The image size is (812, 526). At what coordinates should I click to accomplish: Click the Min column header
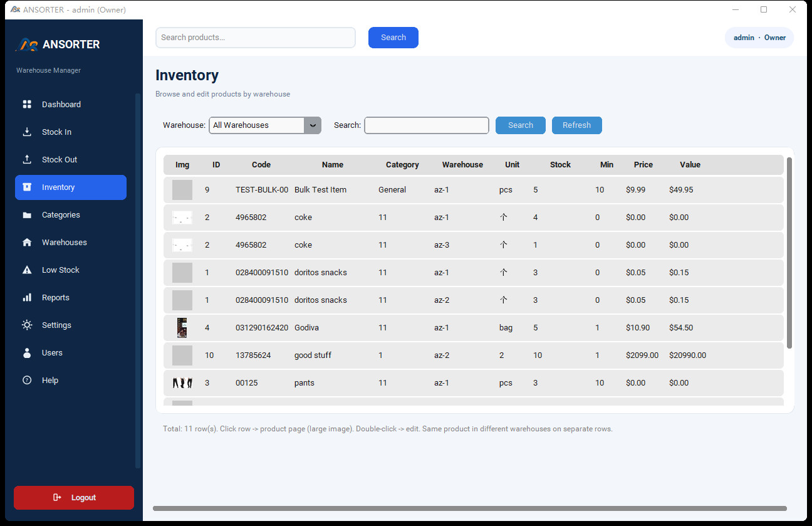(x=606, y=164)
